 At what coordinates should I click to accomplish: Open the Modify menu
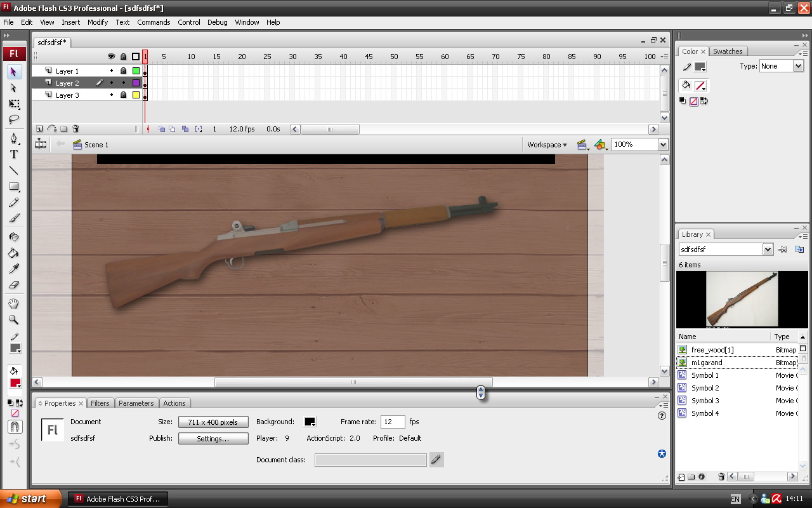pos(98,22)
